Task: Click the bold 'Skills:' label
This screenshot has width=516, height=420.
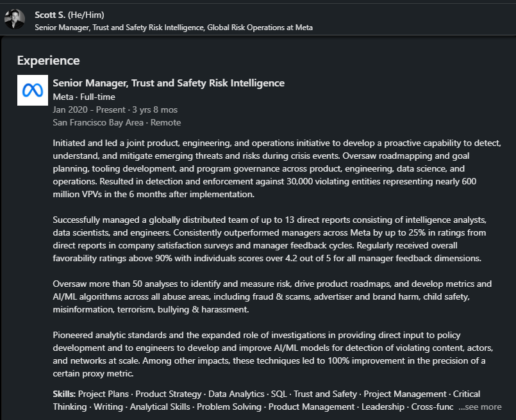Action: [x=65, y=394]
